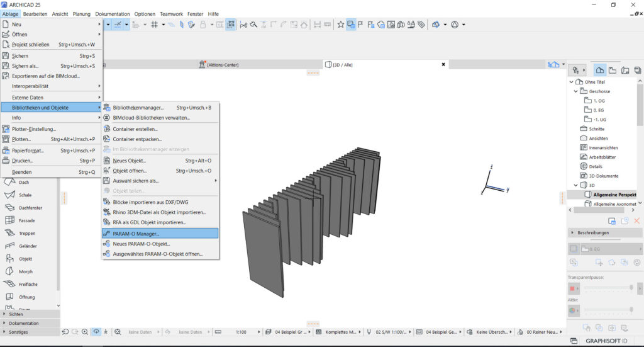Expand the Sonstiges section in the toolbox
This screenshot has width=644, height=347.
30,332
